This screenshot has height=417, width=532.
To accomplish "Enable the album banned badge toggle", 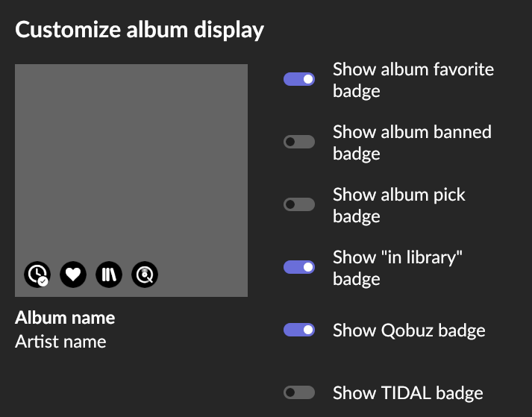I will pyautogui.click(x=299, y=142).
